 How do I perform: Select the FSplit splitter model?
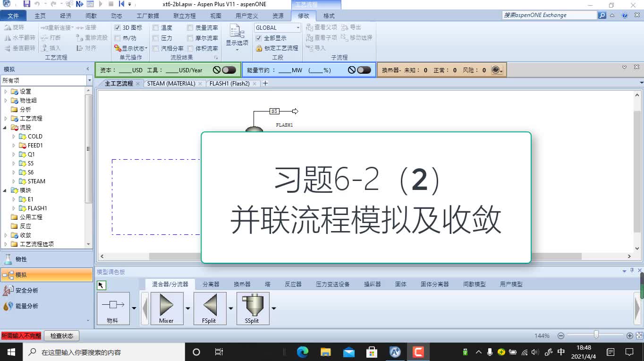point(210,308)
